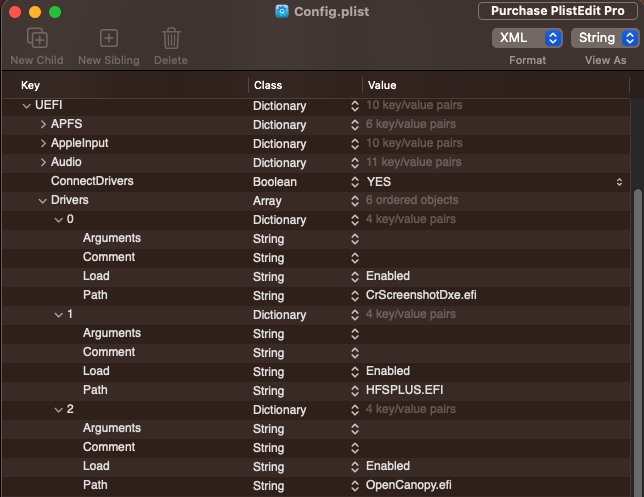Select the ConnectDrivers key
This screenshot has width=644, height=497.
[92, 181]
